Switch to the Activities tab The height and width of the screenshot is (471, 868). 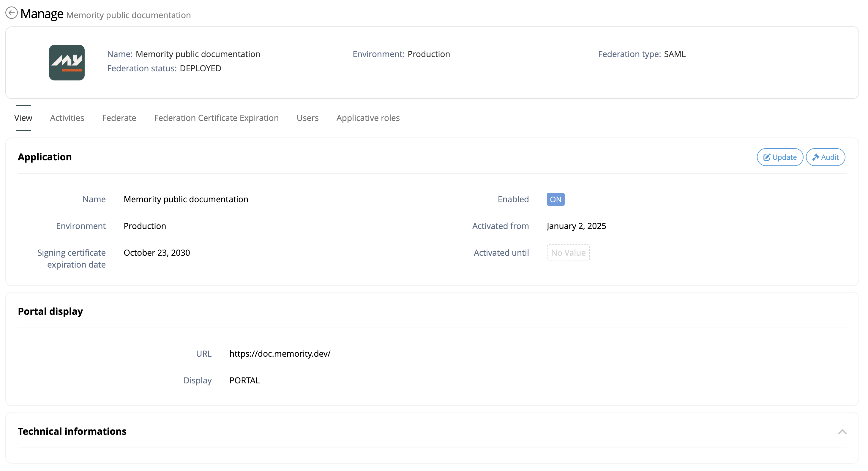67,118
